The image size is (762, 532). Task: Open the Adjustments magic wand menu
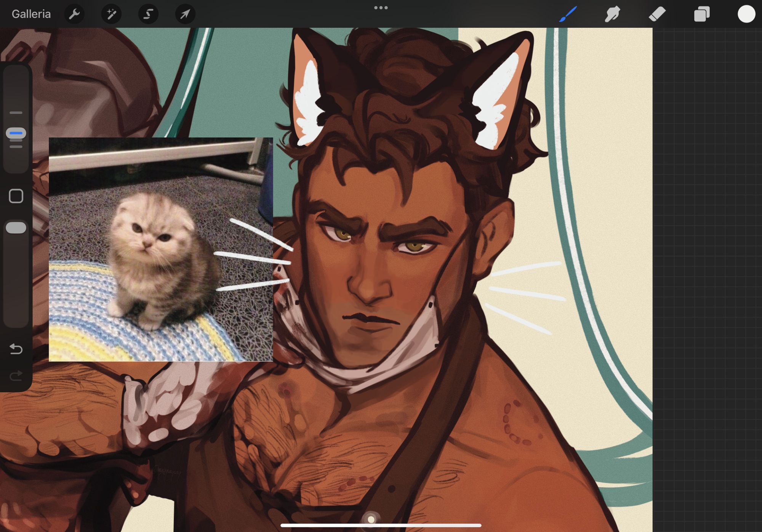[x=111, y=14]
